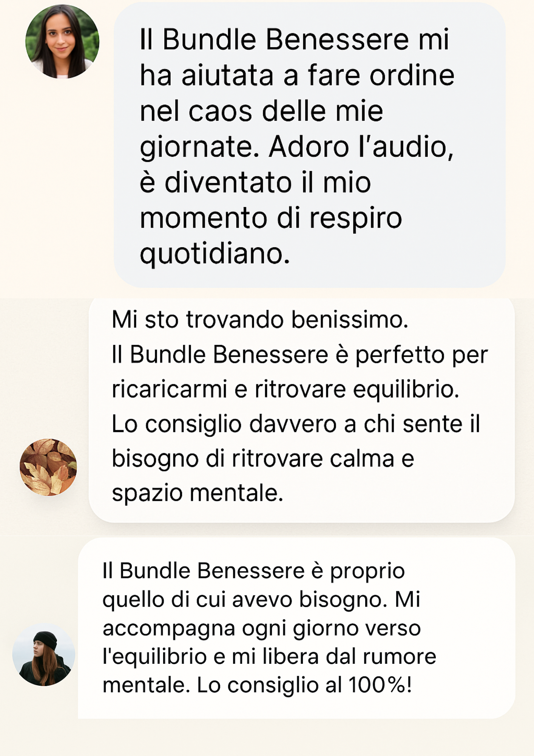Click 'l'equilibrio e mi libera dal rumore'
The image size is (534, 756).
pyautogui.click(x=269, y=657)
